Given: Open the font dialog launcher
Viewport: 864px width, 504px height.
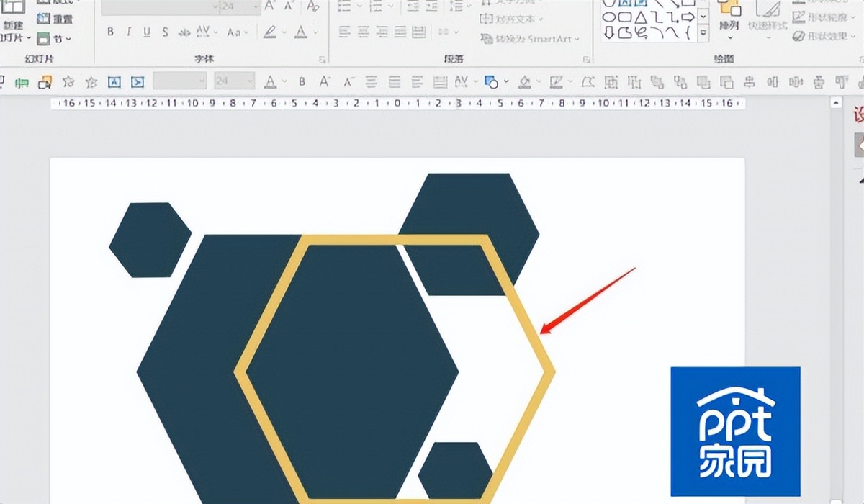Looking at the screenshot, I should point(323,59).
